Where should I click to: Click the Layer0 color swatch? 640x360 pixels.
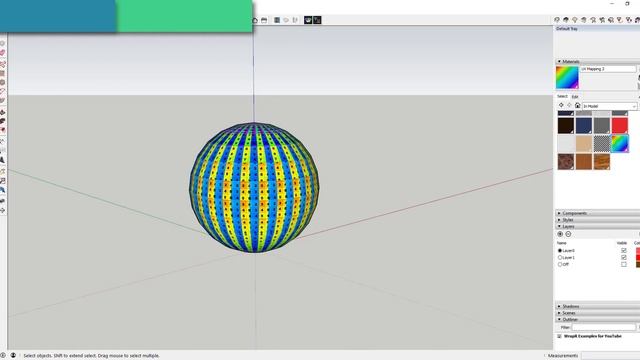click(x=638, y=251)
